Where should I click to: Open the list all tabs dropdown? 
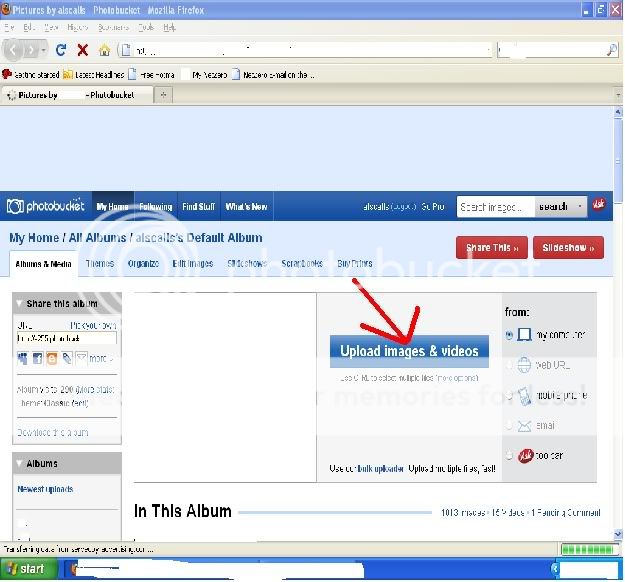[x=618, y=95]
